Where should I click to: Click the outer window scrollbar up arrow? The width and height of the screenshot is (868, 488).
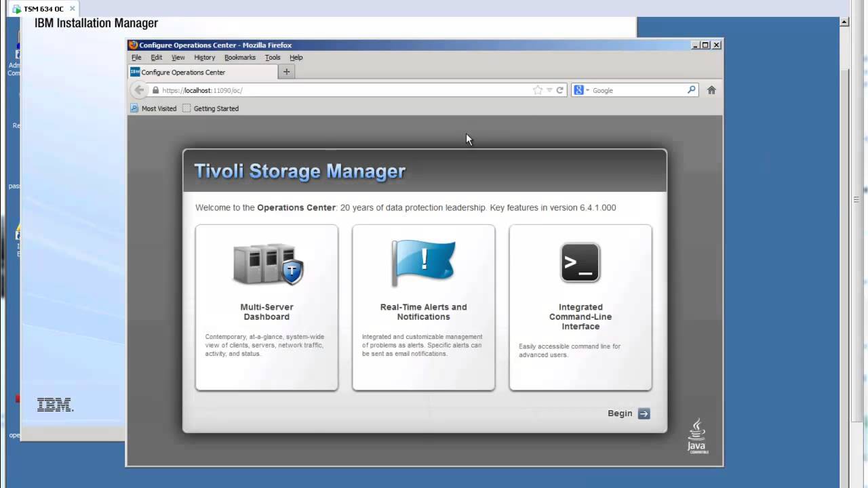(x=844, y=22)
